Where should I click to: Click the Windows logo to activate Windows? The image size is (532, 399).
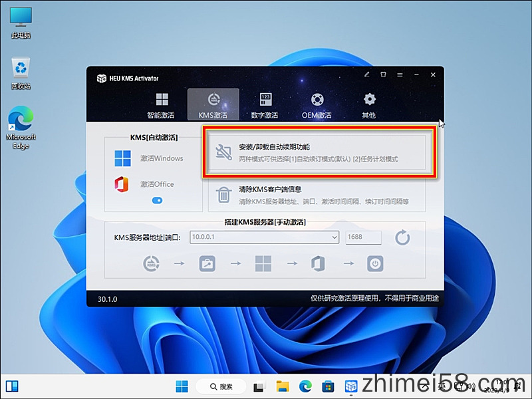coord(122,158)
